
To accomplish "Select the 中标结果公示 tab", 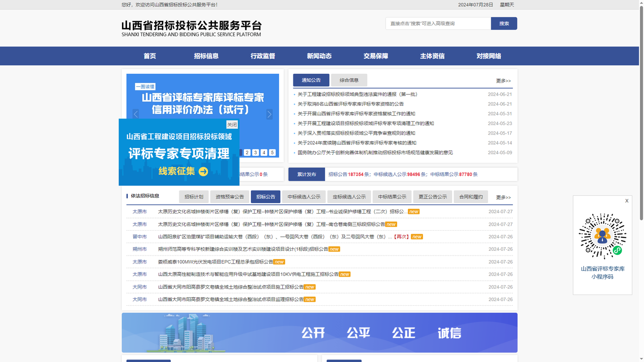I will [392, 197].
